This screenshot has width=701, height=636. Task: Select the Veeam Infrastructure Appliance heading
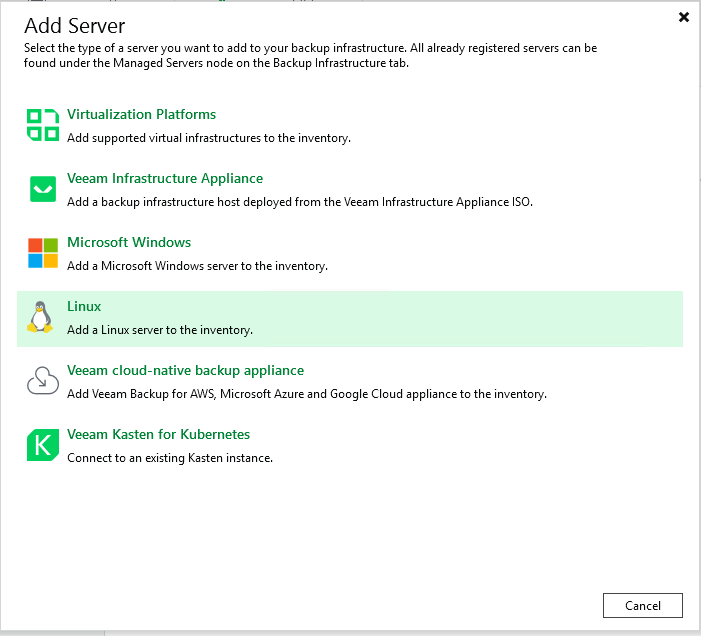pyautogui.click(x=165, y=179)
